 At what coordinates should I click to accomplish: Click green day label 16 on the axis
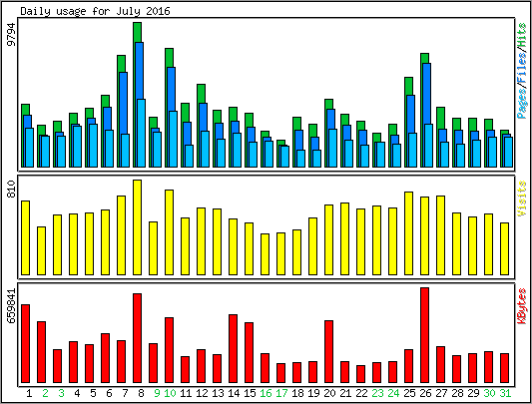266,393
